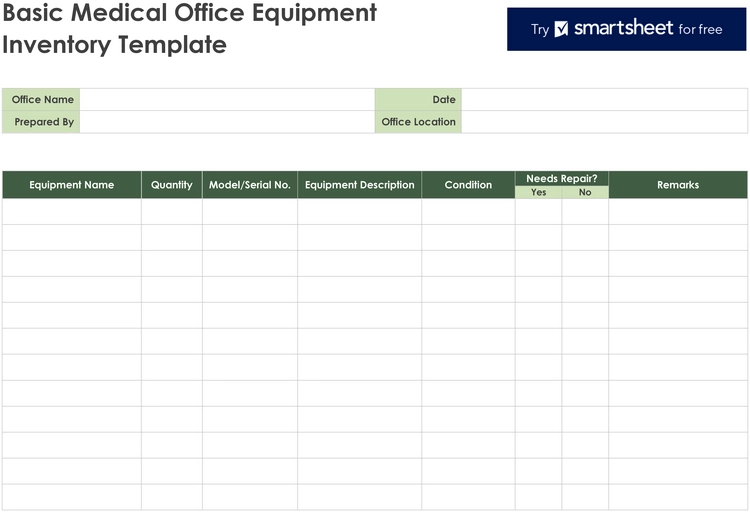This screenshot has height=512, width=750.
Task: Click the Prepared By input field
Action: pos(227,122)
